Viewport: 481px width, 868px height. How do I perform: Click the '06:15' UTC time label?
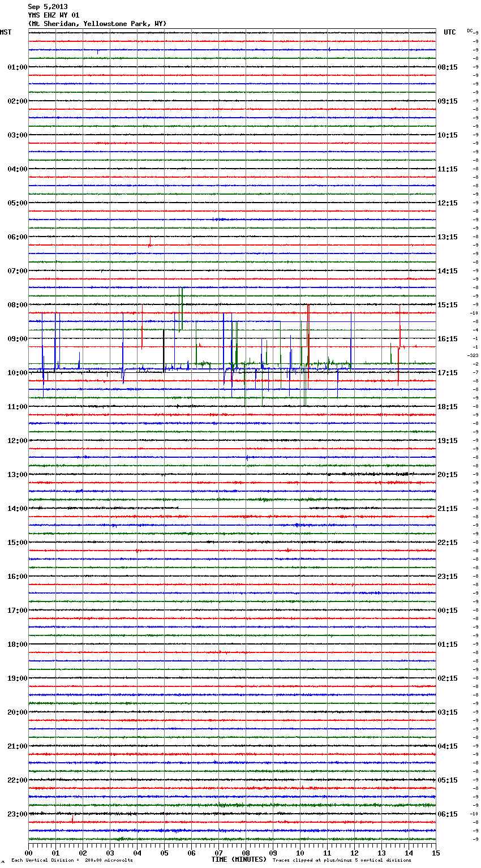[x=448, y=814]
